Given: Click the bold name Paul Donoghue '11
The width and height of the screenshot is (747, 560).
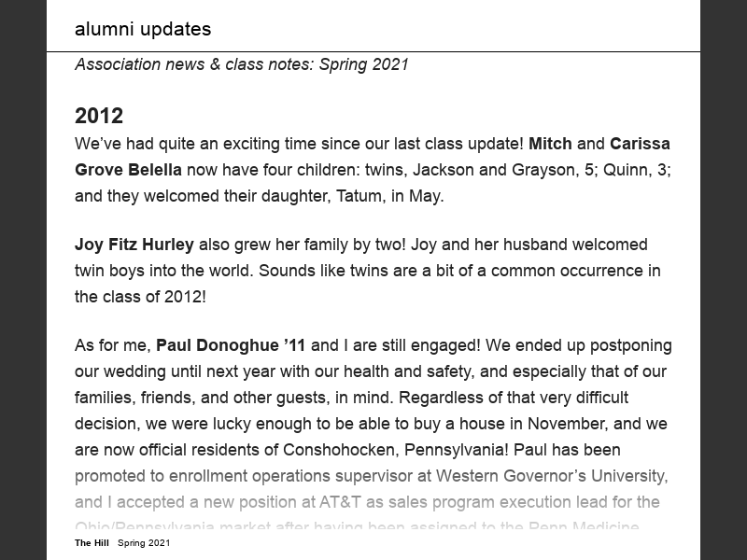Looking at the screenshot, I should [x=231, y=345].
